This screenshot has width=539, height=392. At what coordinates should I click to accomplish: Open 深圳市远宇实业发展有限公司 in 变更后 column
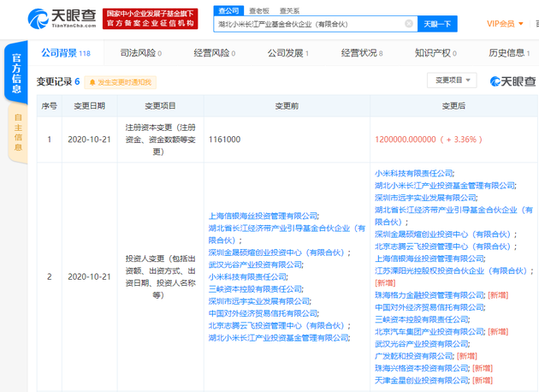(x=425, y=198)
